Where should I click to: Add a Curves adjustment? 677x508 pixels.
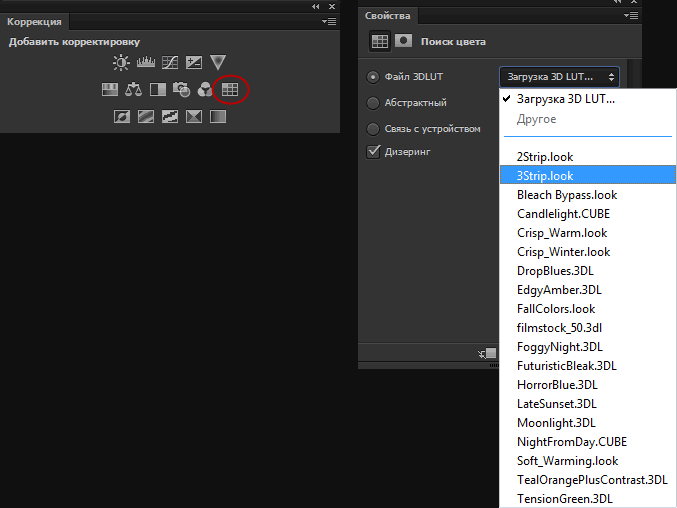pos(170,63)
